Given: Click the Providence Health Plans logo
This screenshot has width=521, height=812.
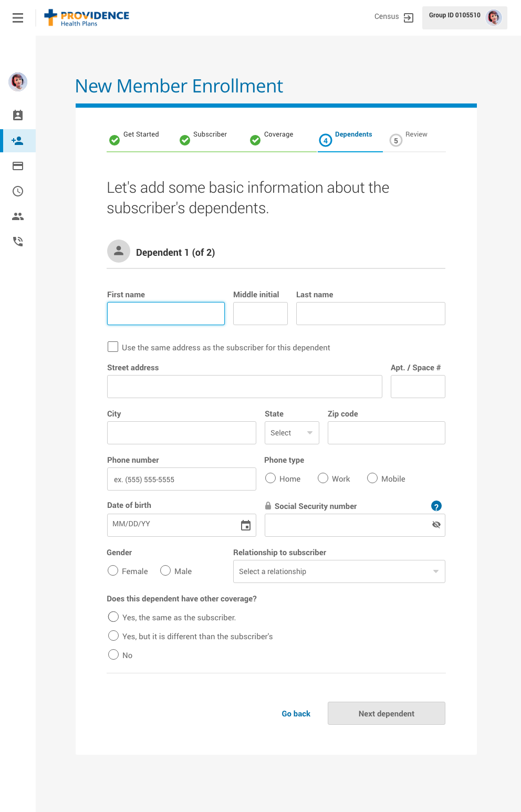Looking at the screenshot, I should 87,18.
